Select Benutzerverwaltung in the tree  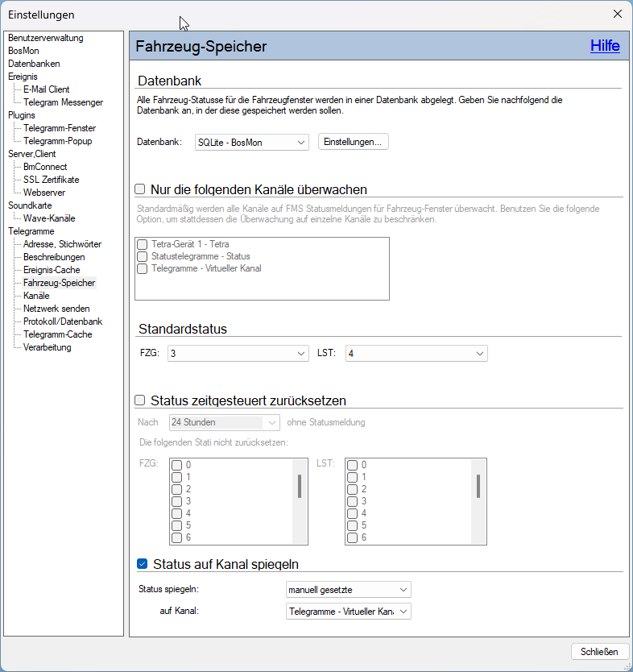[x=46, y=38]
